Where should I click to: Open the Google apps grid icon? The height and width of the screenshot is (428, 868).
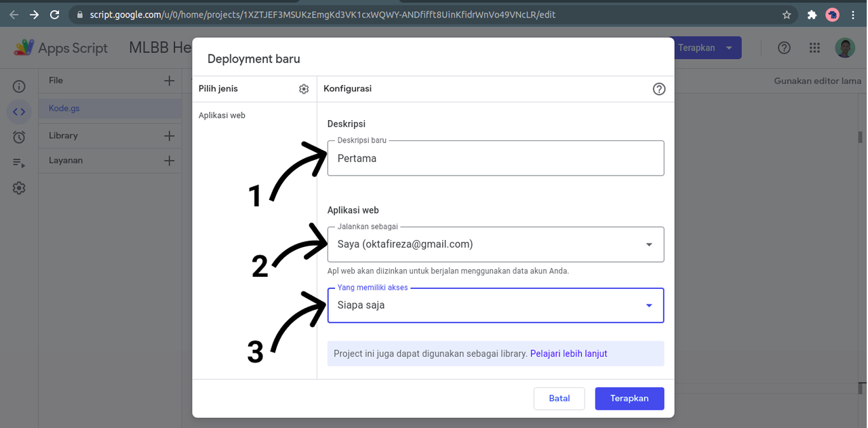pos(815,47)
